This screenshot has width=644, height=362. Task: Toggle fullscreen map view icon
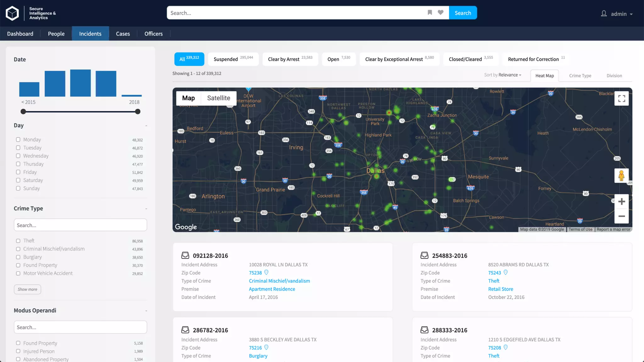point(621,99)
